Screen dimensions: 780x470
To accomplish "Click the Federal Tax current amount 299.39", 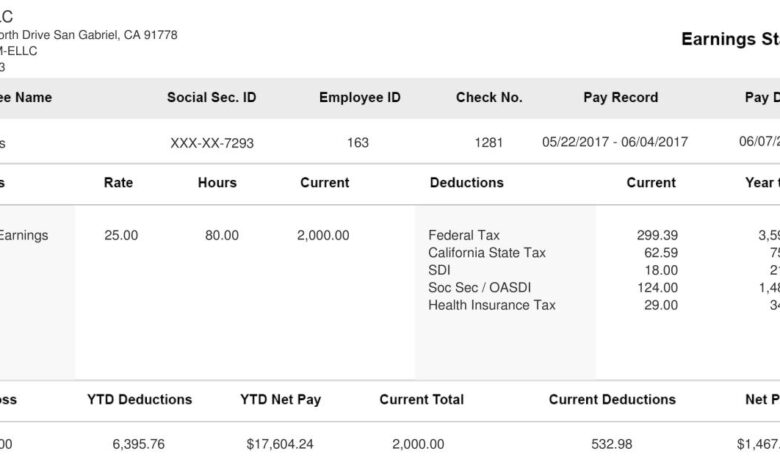I will click(x=657, y=236).
